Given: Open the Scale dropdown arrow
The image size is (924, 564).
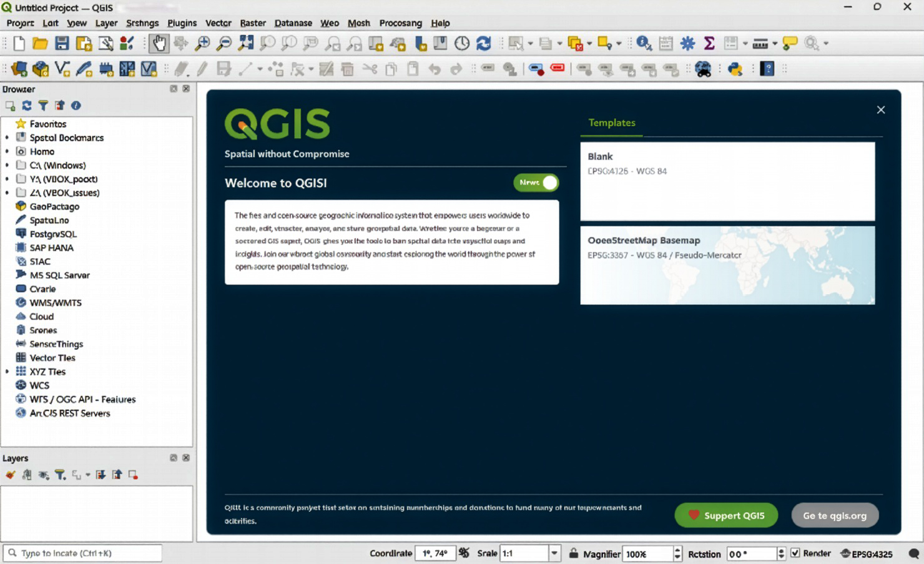Looking at the screenshot, I should coord(554,553).
